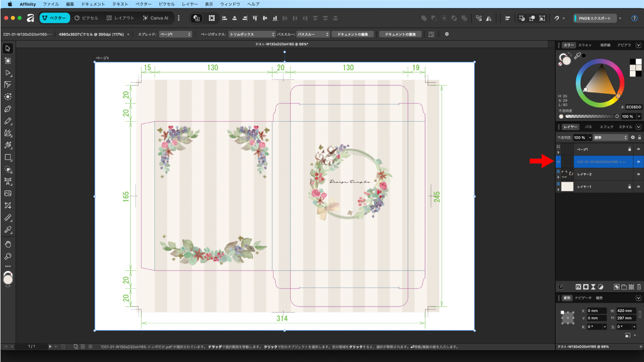Switch to the エフェクト tab
The height and width of the screenshot is (362, 644).
point(606,127)
